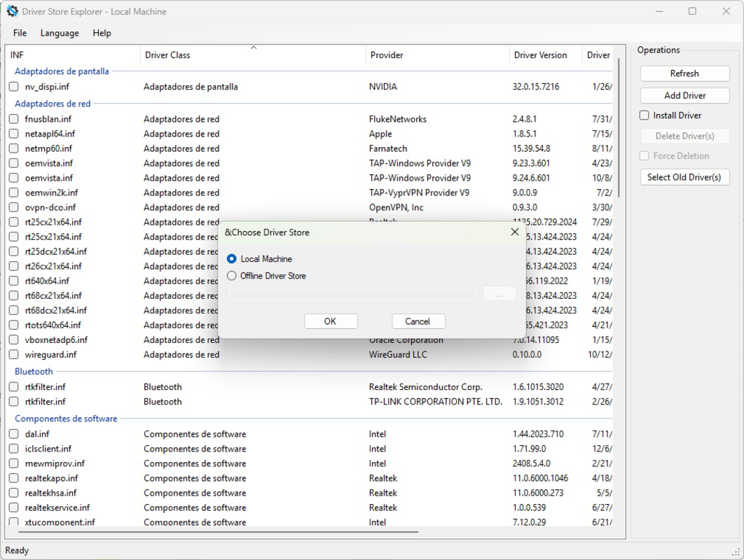Screen dimensions: 744x560
Task: Tick the mewmiprov.inf checkbox
Action: click(14, 463)
